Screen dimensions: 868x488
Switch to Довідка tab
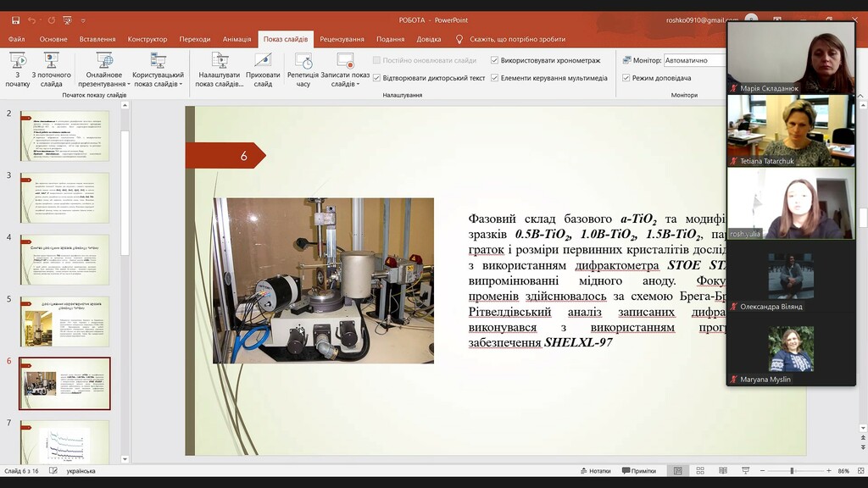point(429,39)
